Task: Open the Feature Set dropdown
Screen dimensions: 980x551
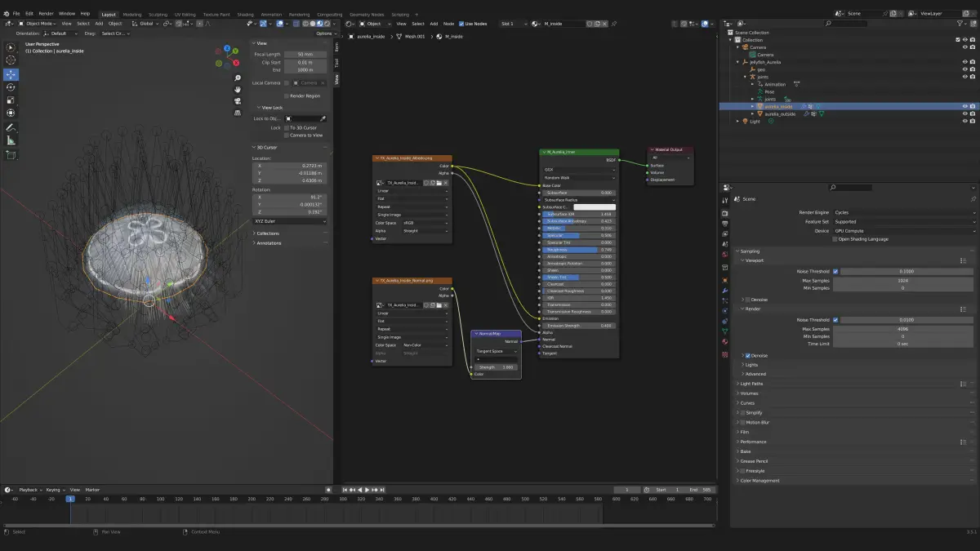Action: point(904,221)
